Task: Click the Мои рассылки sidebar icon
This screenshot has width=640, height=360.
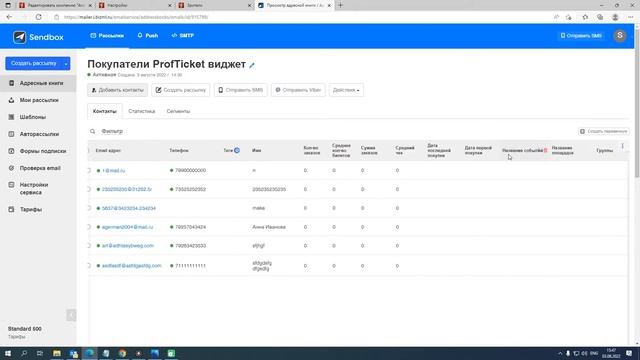Action: pyautogui.click(x=11, y=100)
